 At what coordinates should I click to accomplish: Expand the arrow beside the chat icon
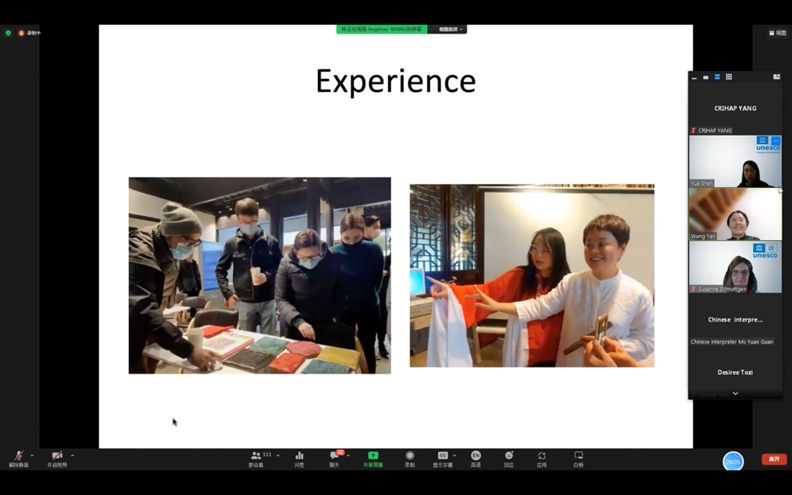pyautogui.click(x=348, y=456)
